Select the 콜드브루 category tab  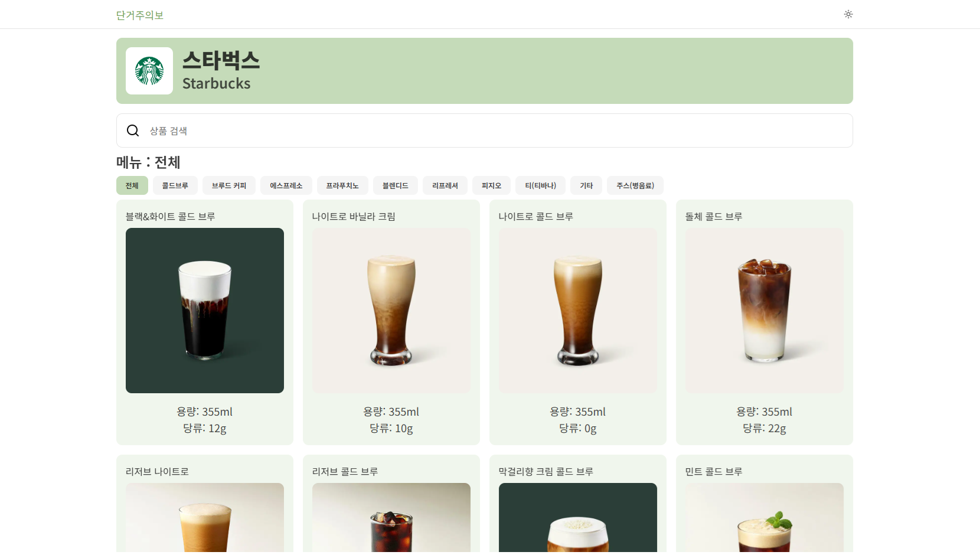(175, 185)
